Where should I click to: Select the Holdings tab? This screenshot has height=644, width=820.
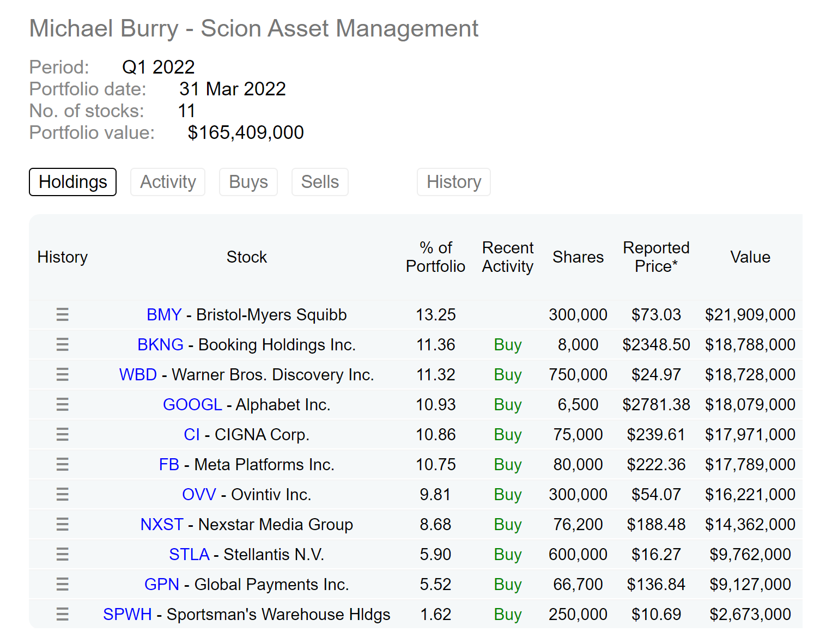[x=72, y=182]
